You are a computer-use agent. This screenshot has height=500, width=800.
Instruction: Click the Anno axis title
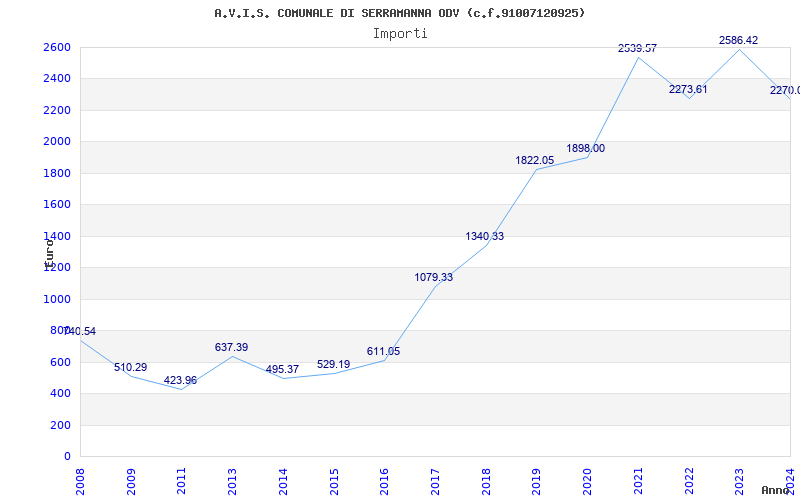(775, 490)
